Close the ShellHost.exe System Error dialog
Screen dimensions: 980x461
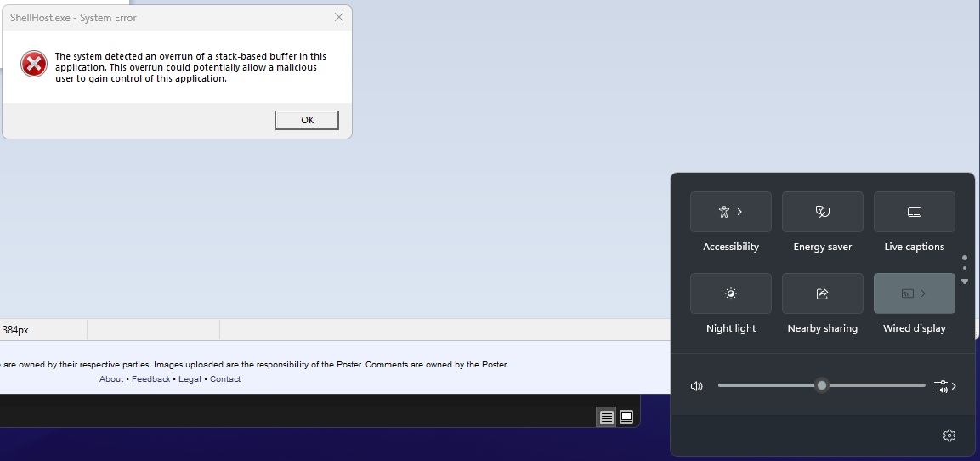(x=339, y=18)
